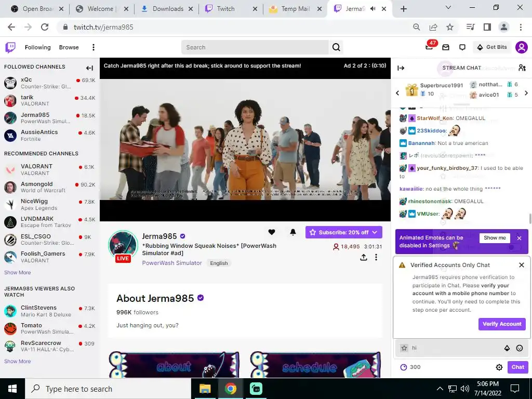Click the Twitch search field
This screenshot has width=532, height=399.
click(255, 47)
